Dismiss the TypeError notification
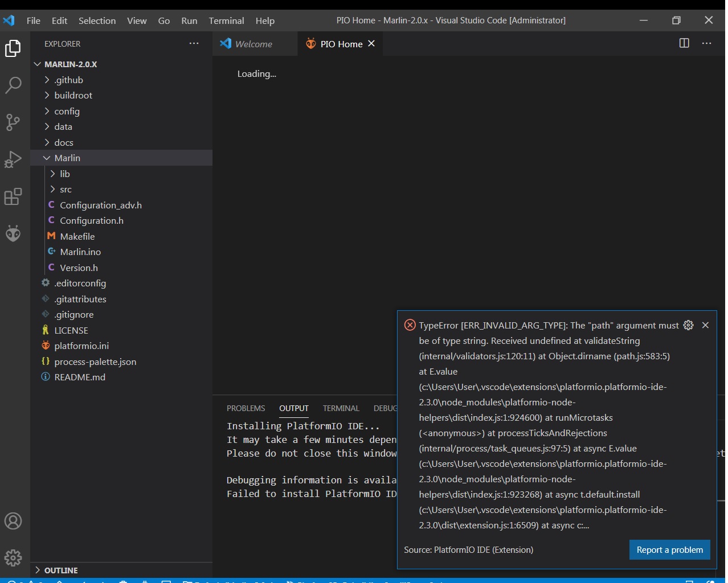 click(706, 325)
